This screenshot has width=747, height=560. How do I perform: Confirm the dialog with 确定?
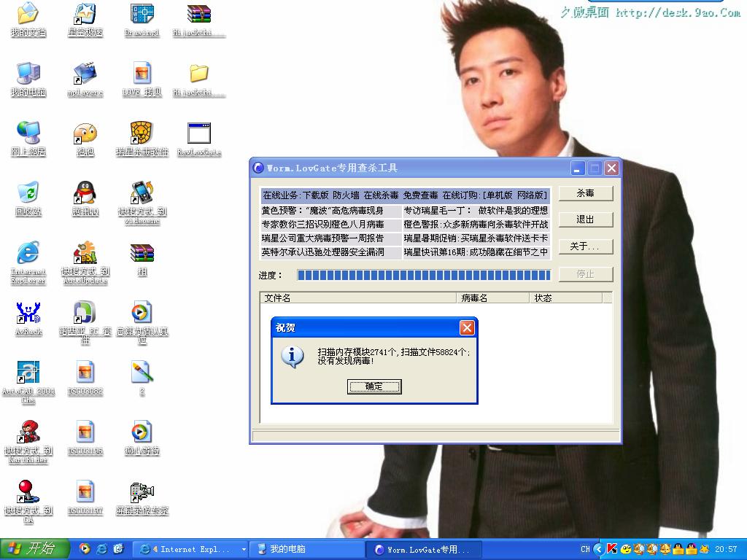(374, 386)
